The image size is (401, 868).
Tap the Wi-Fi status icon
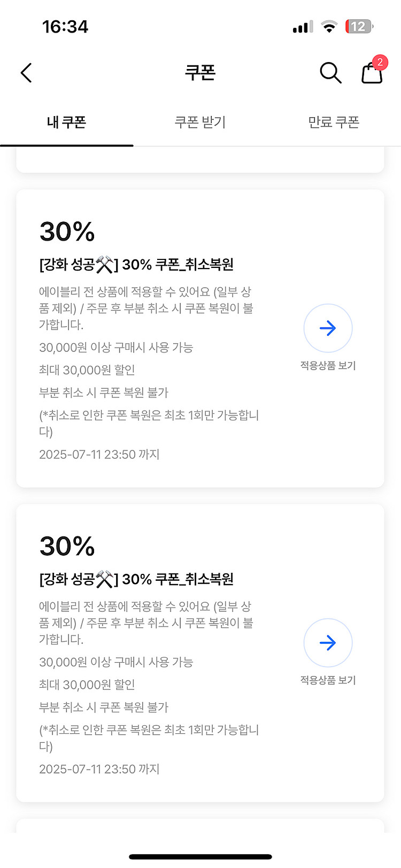pos(329,27)
